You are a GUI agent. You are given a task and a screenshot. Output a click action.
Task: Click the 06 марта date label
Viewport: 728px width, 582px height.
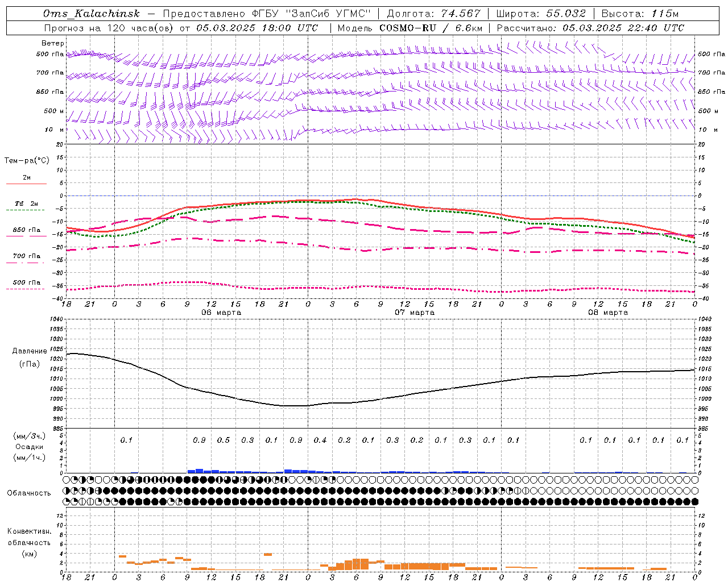221,313
